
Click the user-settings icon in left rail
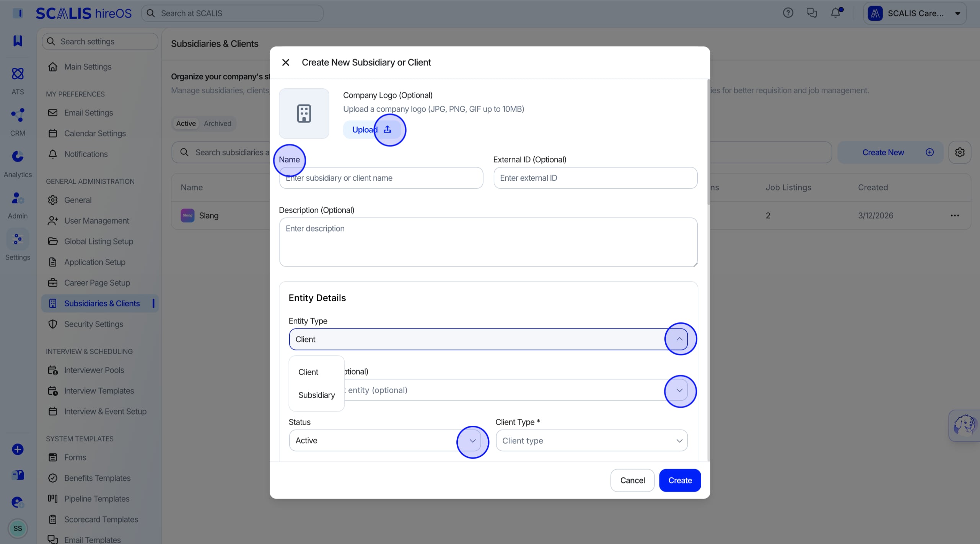(x=18, y=502)
